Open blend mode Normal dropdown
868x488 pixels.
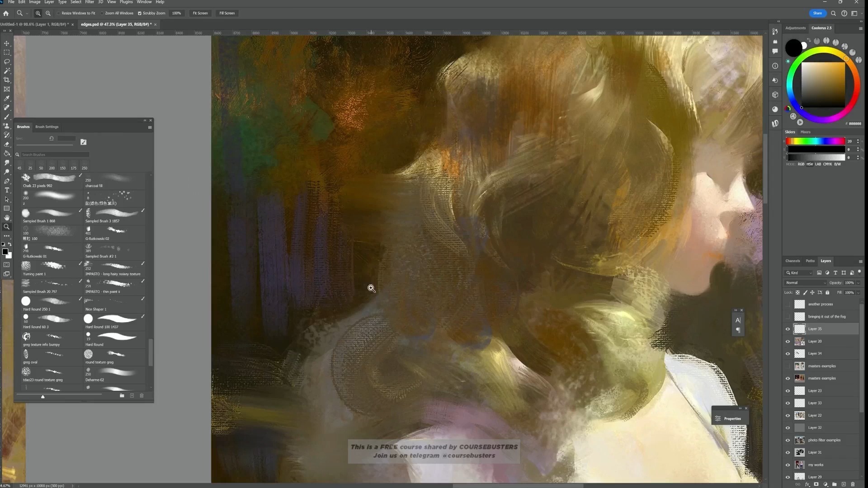click(805, 283)
